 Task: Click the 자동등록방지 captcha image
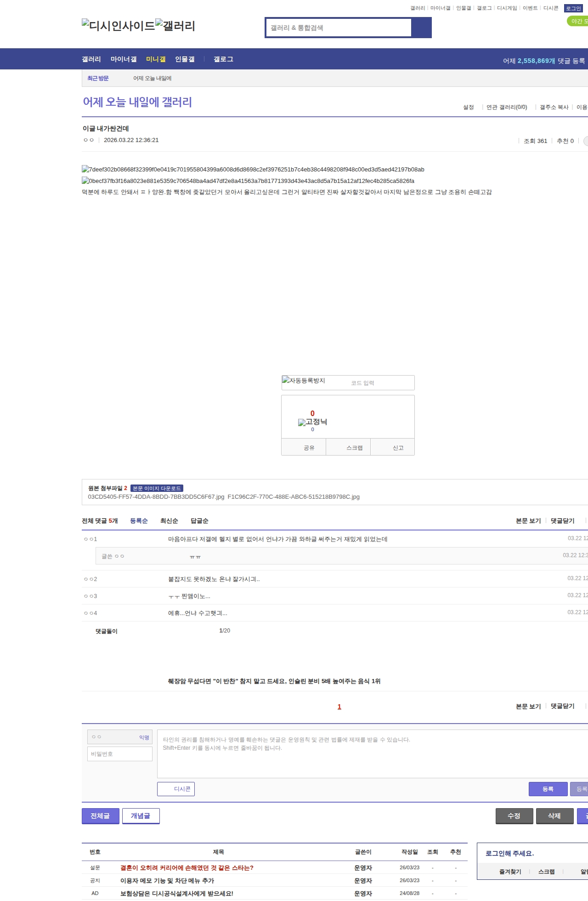(x=304, y=381)
